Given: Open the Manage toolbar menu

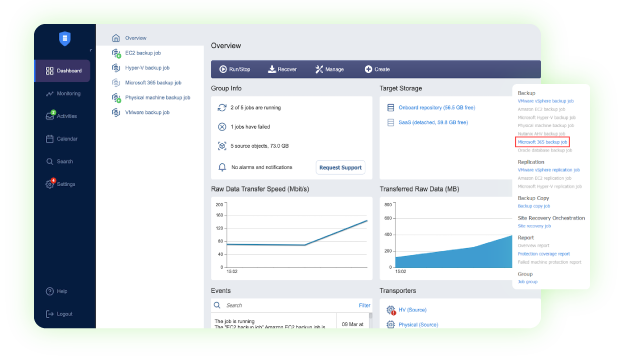Looking at the screenshot, I should [330, 69].
